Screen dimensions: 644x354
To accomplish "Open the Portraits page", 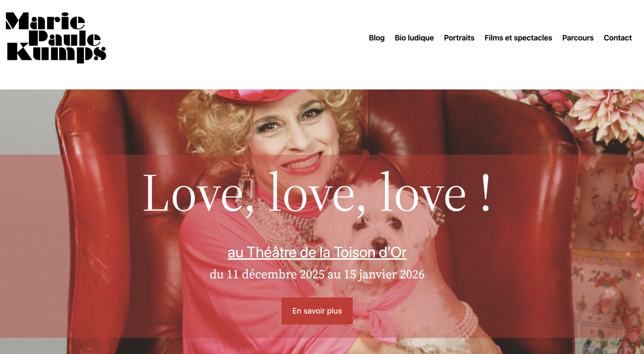I will pyautogui.click(x=459, y=38).
